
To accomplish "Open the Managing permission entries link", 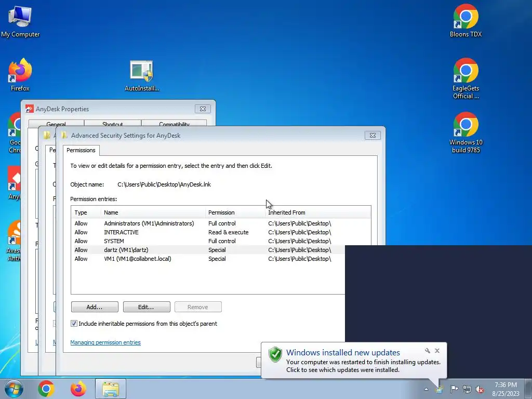I will pyautogui.click(x=105, y=342).
